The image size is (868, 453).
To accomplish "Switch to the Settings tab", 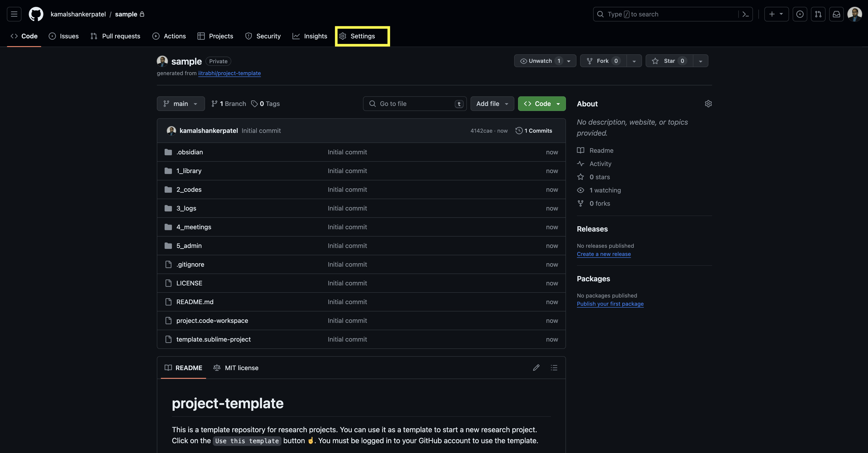I will tap(362, 36).
